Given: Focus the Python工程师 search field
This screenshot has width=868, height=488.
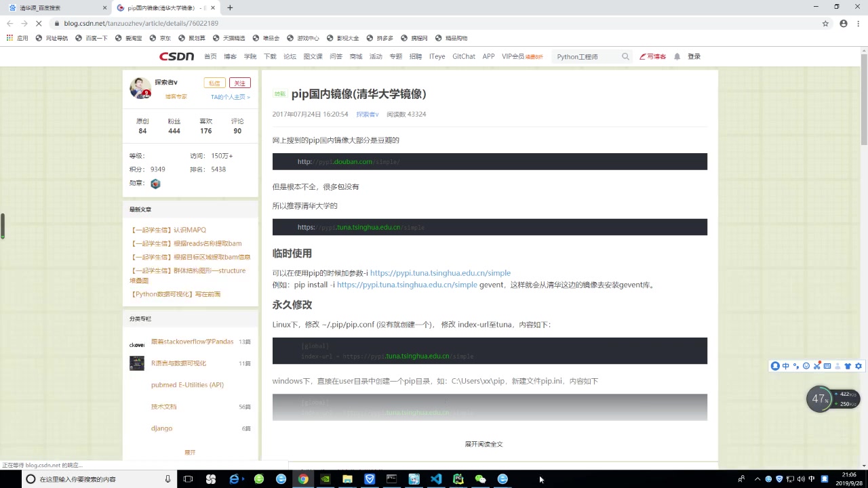Looking at the screenshot, I should (x=587, y=57).
